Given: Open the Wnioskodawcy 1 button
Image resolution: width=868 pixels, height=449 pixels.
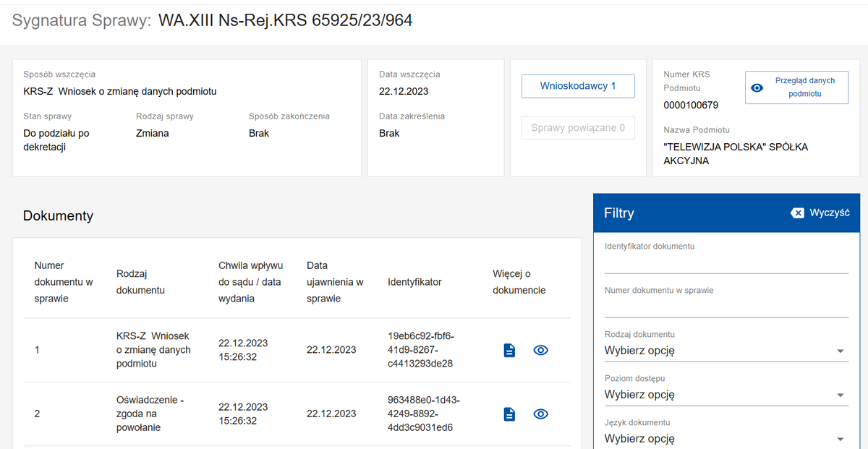Looking at the screenshot, I should (578, 86).
